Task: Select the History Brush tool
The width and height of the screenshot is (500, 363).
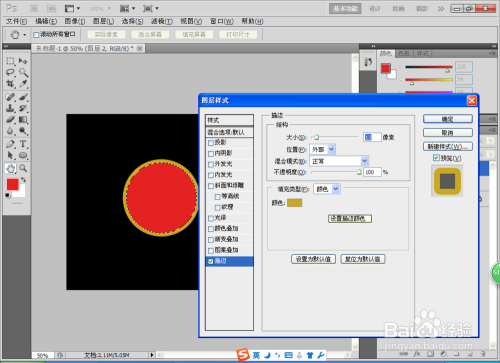Action: point(23,108)
